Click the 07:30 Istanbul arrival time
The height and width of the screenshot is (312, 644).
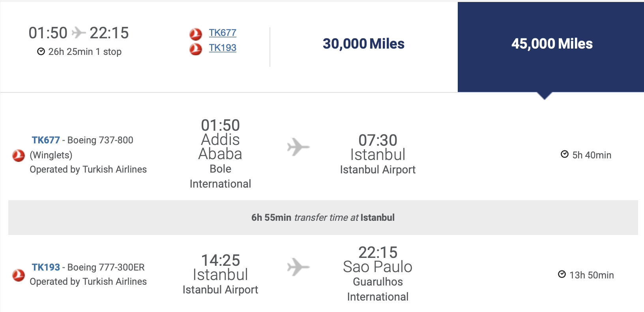pos(378,140)
